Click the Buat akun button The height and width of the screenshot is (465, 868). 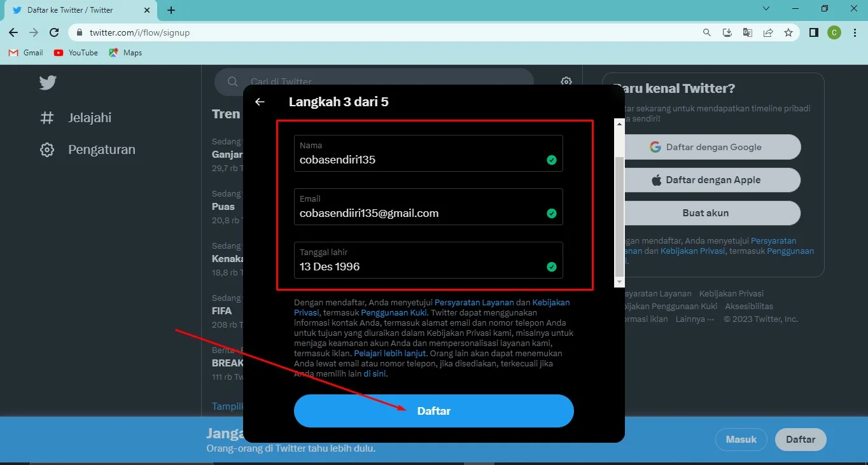pos(706,213)
